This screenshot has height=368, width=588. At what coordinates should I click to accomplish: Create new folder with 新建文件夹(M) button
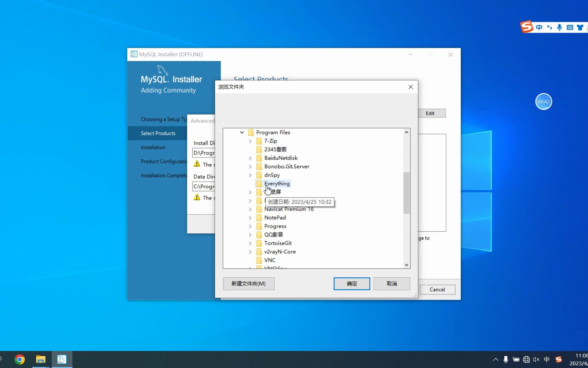point(248,283)
